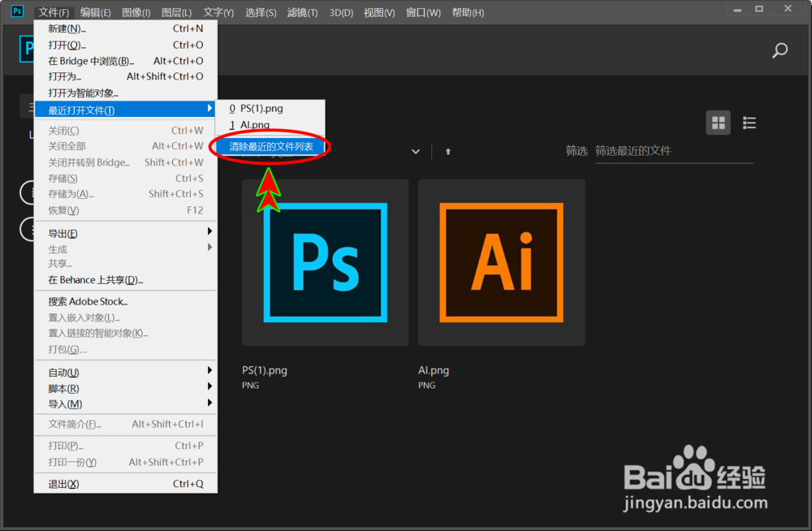Choose 打开(O) from File menu
The image size is (812, 531).
125,45
